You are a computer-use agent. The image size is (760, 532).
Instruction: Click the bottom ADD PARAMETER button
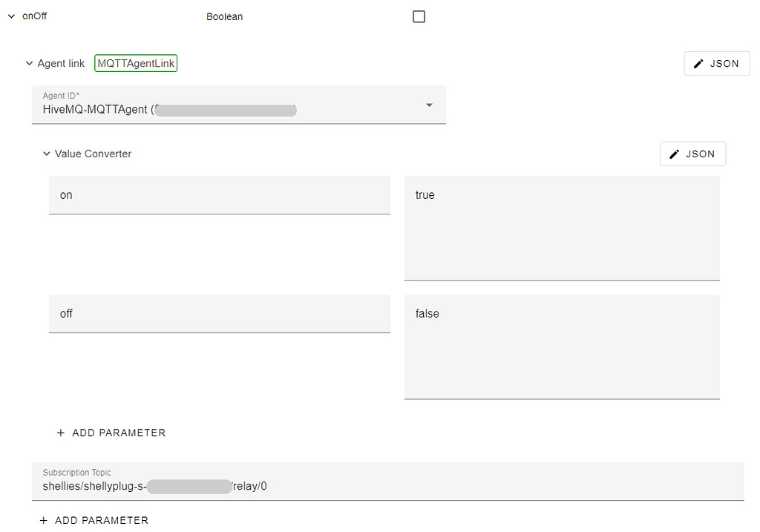pos(94,520)
